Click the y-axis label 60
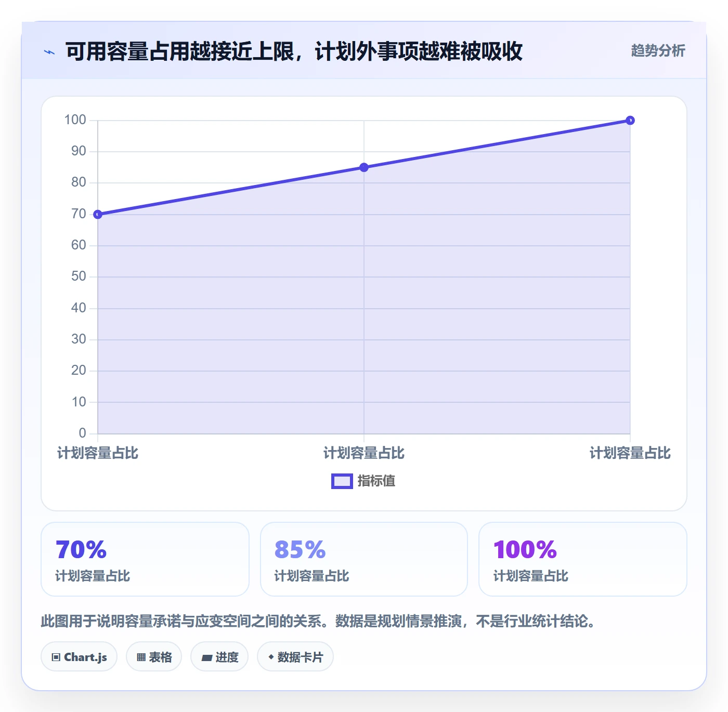728x712 pixels. [79, 245]
